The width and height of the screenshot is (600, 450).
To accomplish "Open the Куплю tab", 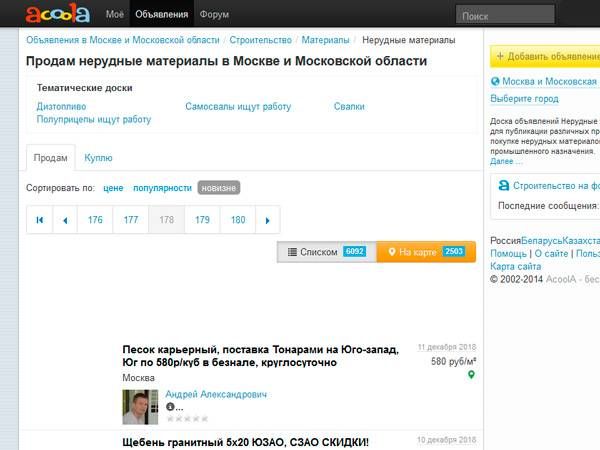I will coord(98,158).
